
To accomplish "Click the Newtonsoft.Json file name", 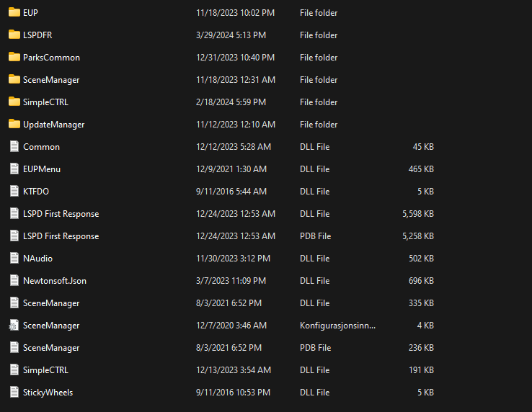I will coord(55,281).
